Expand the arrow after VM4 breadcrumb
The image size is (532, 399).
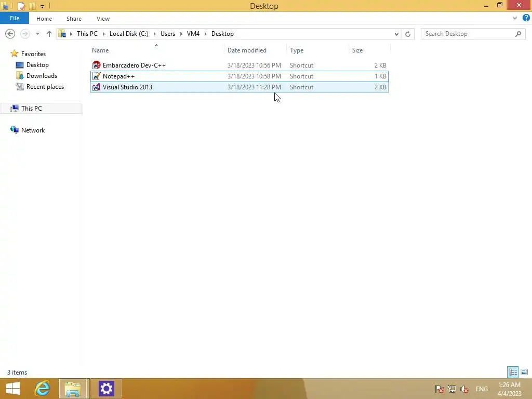point(206,34)
